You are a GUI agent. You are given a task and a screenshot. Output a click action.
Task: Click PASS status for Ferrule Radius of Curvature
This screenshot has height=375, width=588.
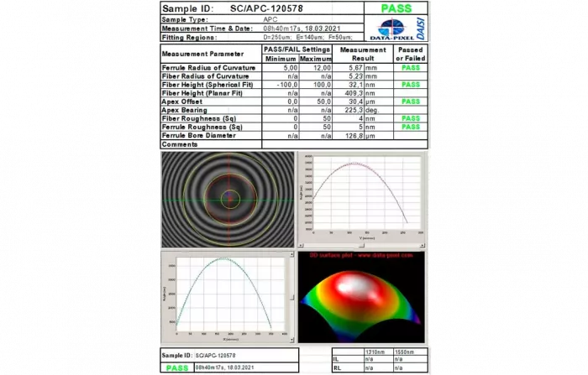click(411, 68)
